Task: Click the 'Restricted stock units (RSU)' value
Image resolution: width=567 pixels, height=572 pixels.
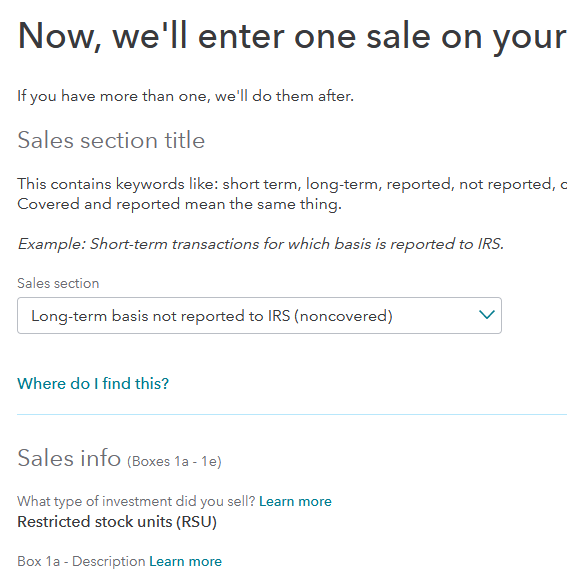Action: click(x=117, y=522)
